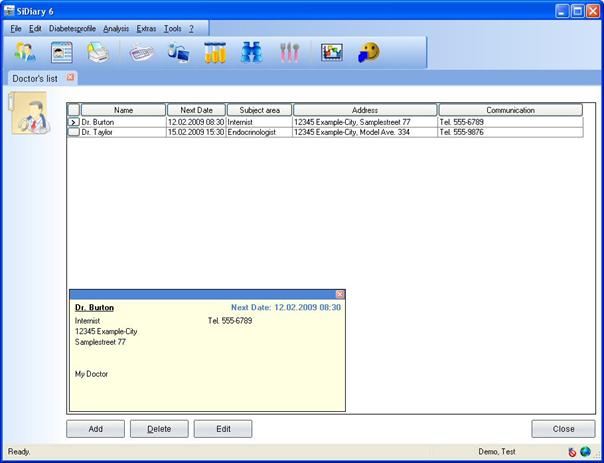Click the printer toolbar icon

97,53
